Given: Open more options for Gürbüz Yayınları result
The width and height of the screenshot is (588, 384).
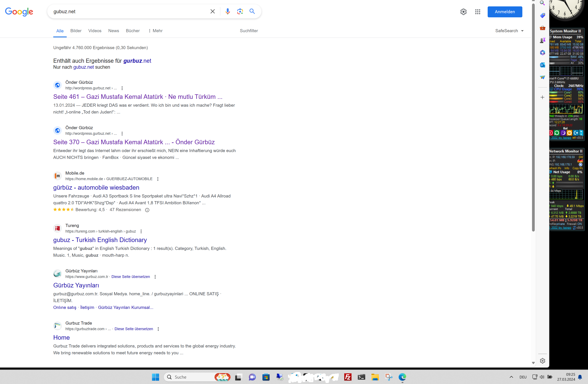Looking at the screenshot, I should [155, 277].
